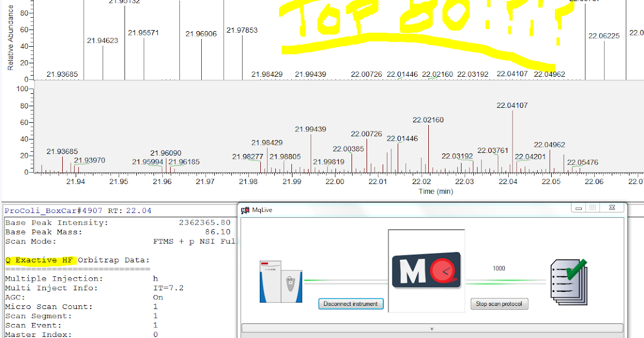644x338 pixels.
Task: Click the MqLive application icon in title bar
Action: pyautogui.click(x=245, y=210)
